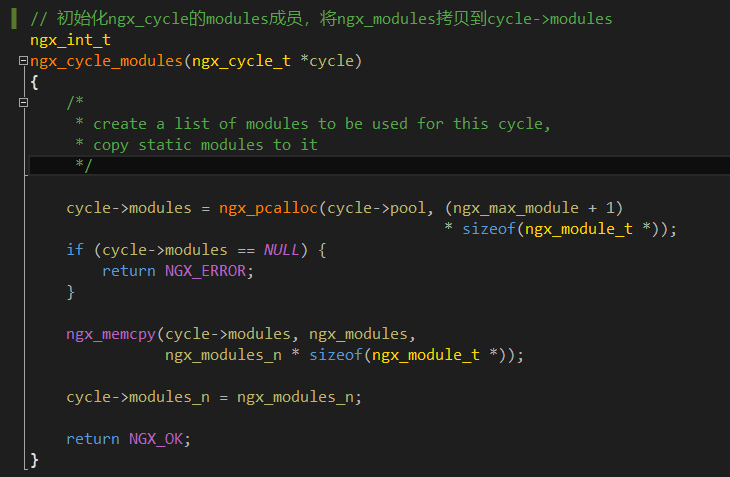Screen dimensions: 730x477
Task: Click sizeof on the pcalloc continuation line
Action: [489, 228]
